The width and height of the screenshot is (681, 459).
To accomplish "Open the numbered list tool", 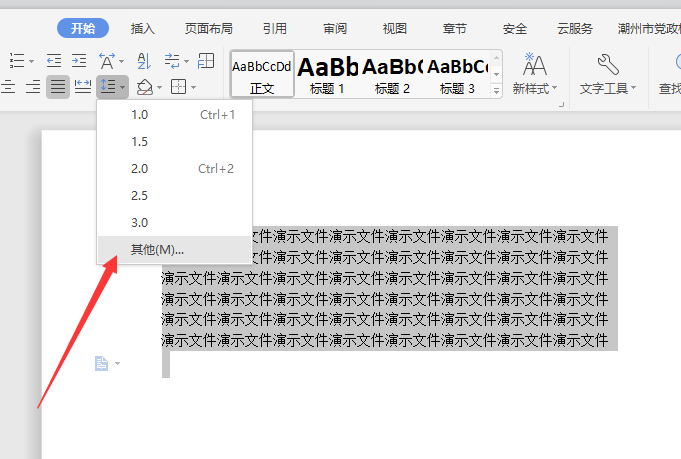I will [17, 61].
